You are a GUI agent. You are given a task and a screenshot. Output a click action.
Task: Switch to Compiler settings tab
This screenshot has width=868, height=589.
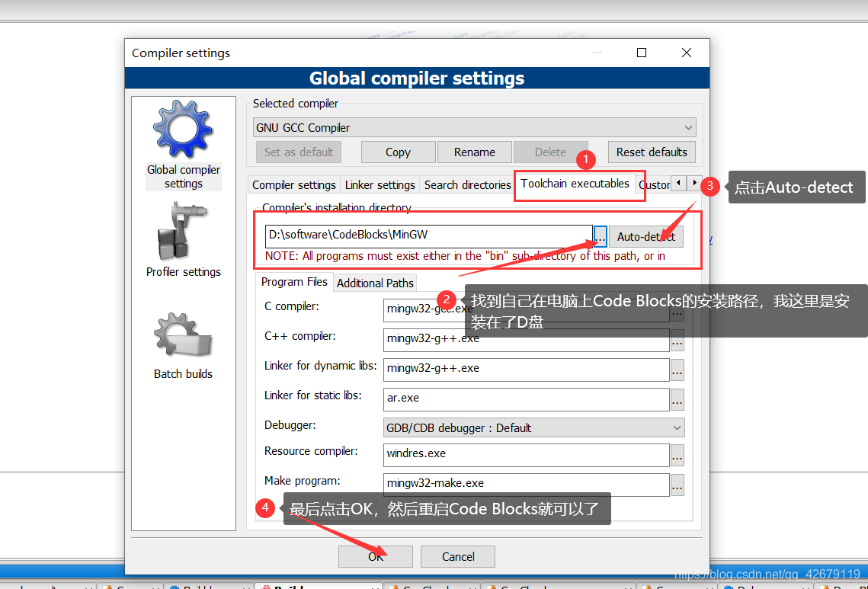294,185
